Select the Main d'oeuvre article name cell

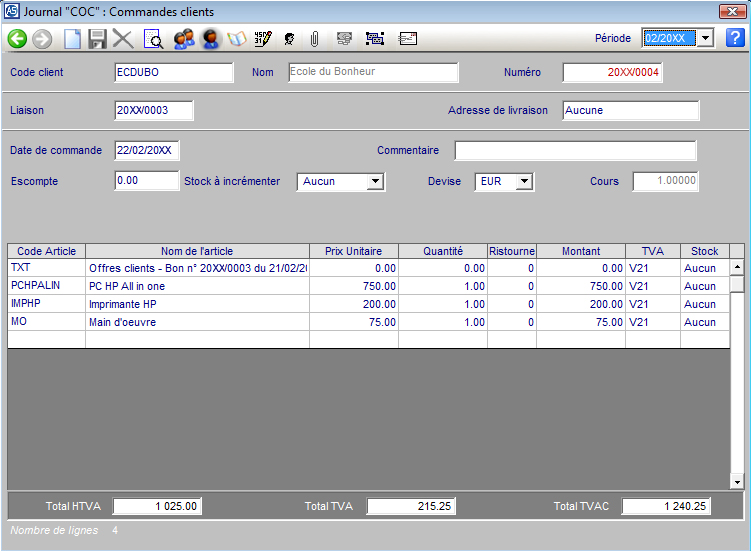pos(197,322)
